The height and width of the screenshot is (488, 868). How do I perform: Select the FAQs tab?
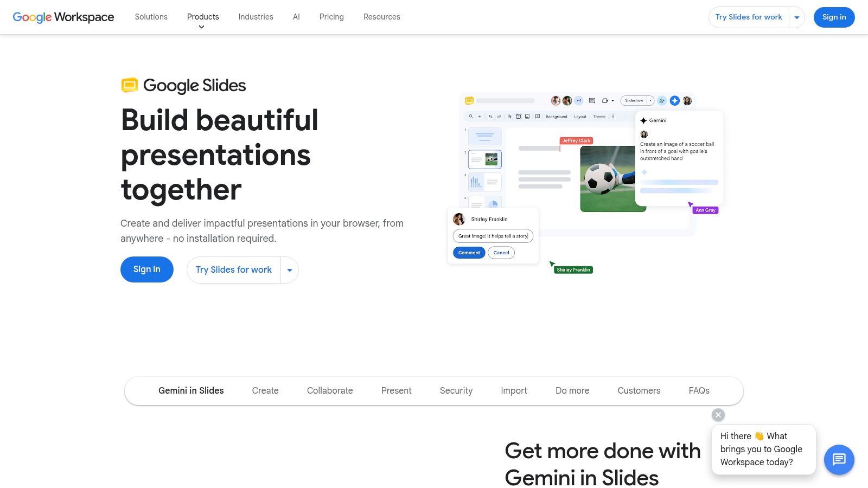[x=699, y=390]
